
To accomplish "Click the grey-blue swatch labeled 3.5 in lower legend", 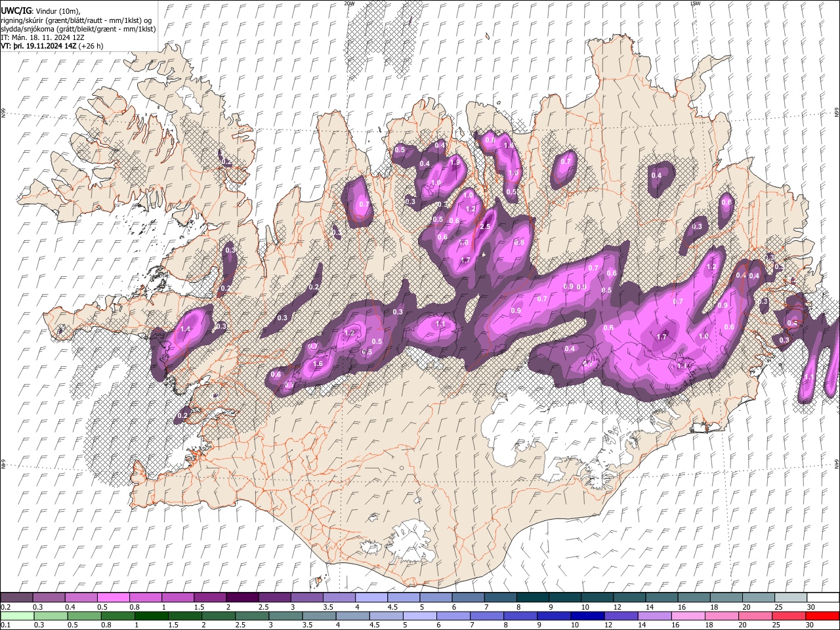I will [x=319, y=616].
